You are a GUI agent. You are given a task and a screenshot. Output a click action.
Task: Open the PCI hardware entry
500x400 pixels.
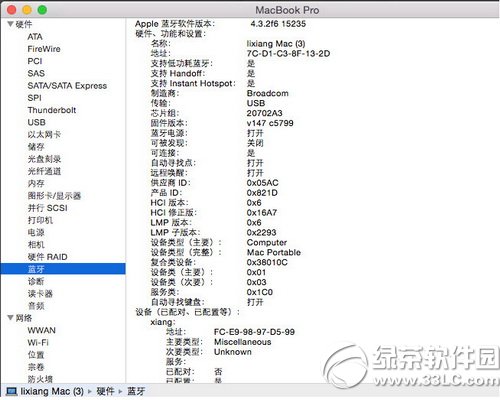(35, 61)
